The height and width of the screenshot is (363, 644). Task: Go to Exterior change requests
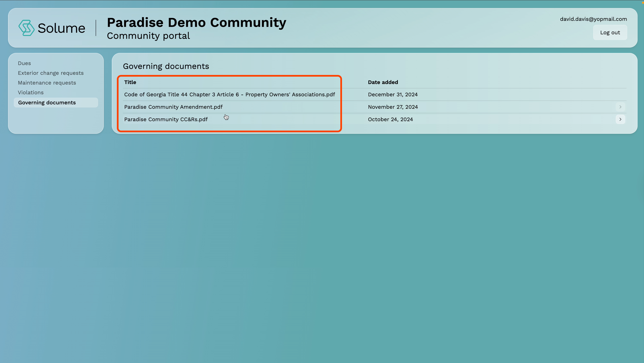point(51,73)
